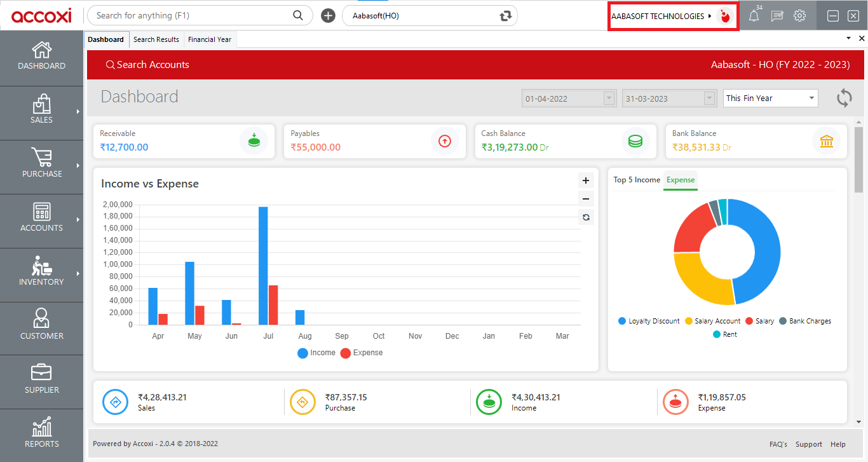Open the Help link

pos(838,444)
